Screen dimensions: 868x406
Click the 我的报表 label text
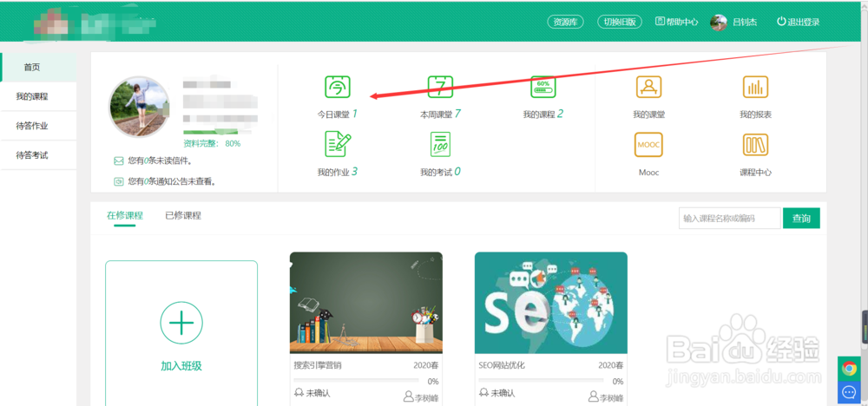[756, 115]
